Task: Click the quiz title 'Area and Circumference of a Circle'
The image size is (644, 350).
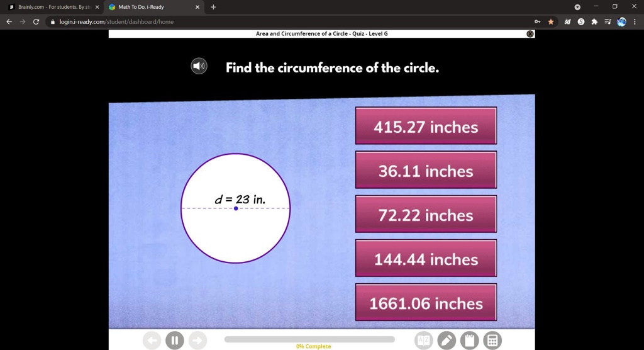Action: tap(302, 34)
